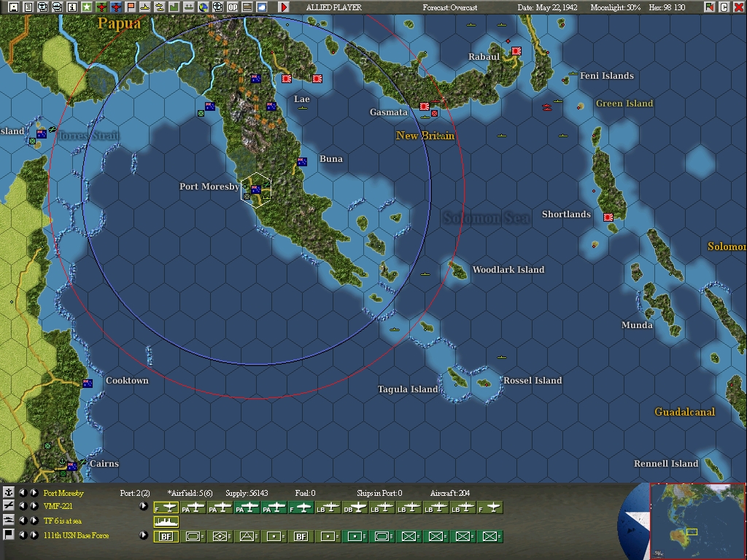Click the Gasmata Japanese flag marker
Image resolution: width=747 pixels, height=560 pixels.
(424, 106)
